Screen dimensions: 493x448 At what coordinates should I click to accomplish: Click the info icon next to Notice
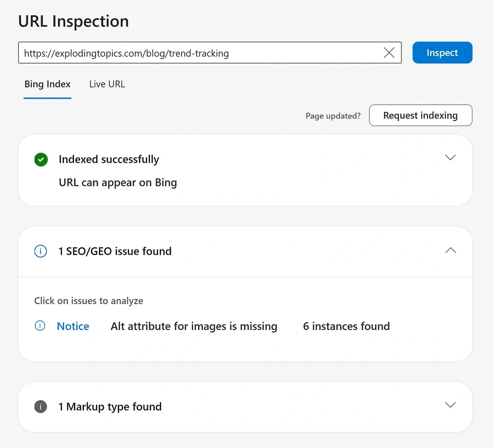click(x=40, y=326)
